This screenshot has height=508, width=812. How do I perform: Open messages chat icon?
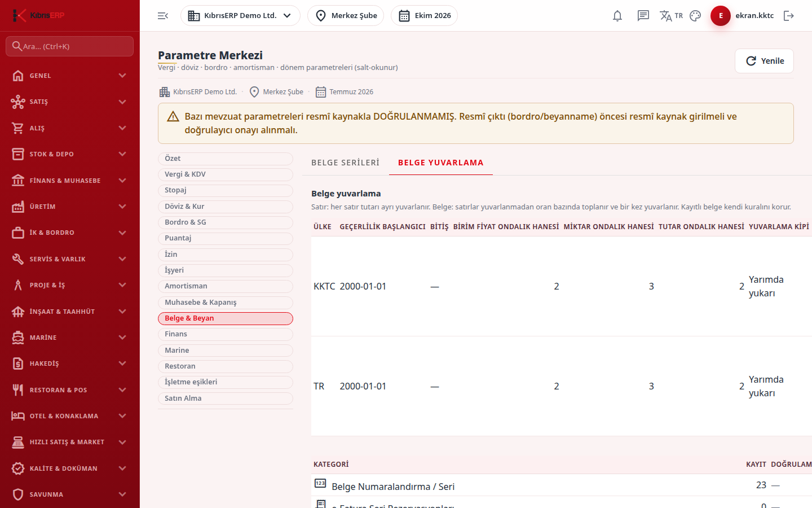pyautogui.click(x=643, y=16)
